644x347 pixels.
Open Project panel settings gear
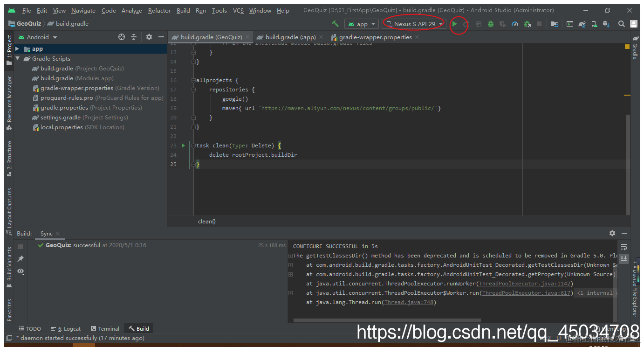[x=149, y=37]
